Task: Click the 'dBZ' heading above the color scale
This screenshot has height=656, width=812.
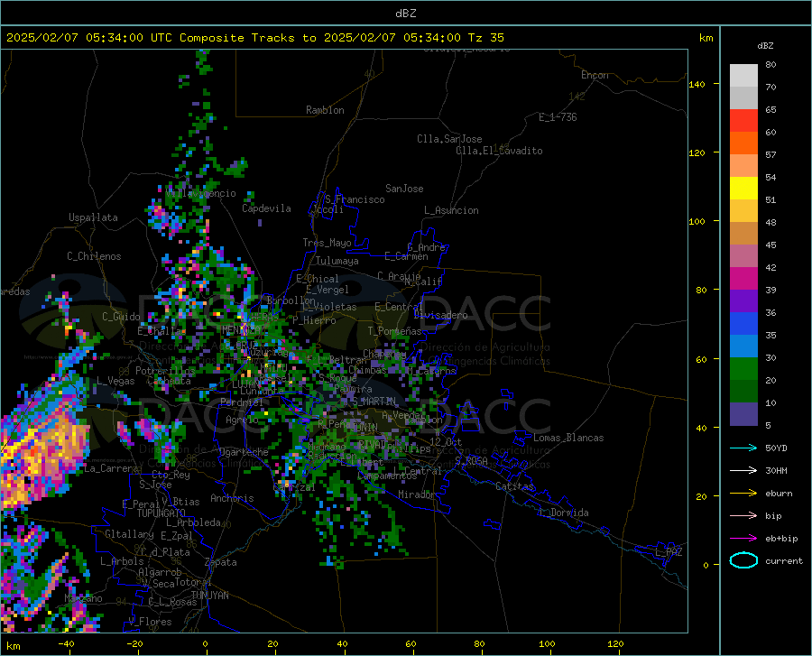Action: [x=765, y=45]
